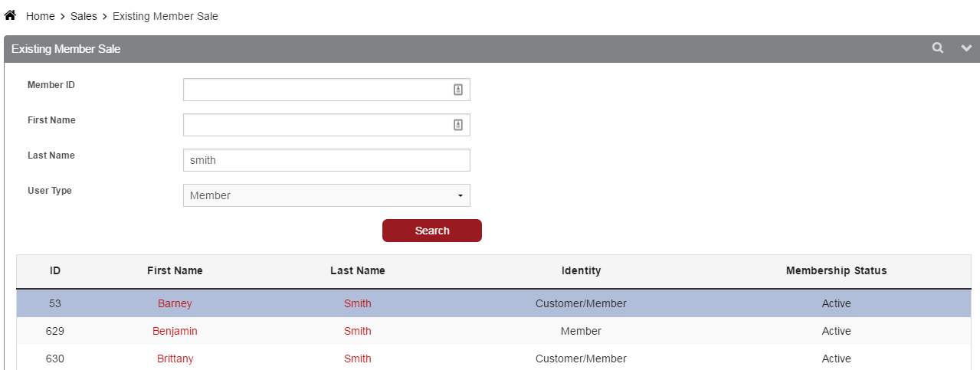Click the Last Name field containing smith
Viewport: 980px width, 370px height.
point(326,160)
